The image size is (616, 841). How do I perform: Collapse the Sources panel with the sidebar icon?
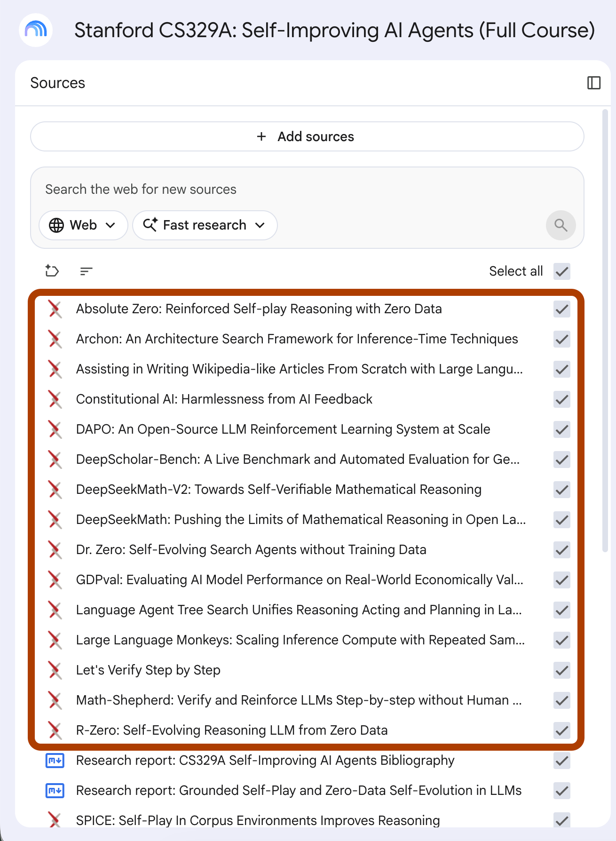(x=594, y=83)
